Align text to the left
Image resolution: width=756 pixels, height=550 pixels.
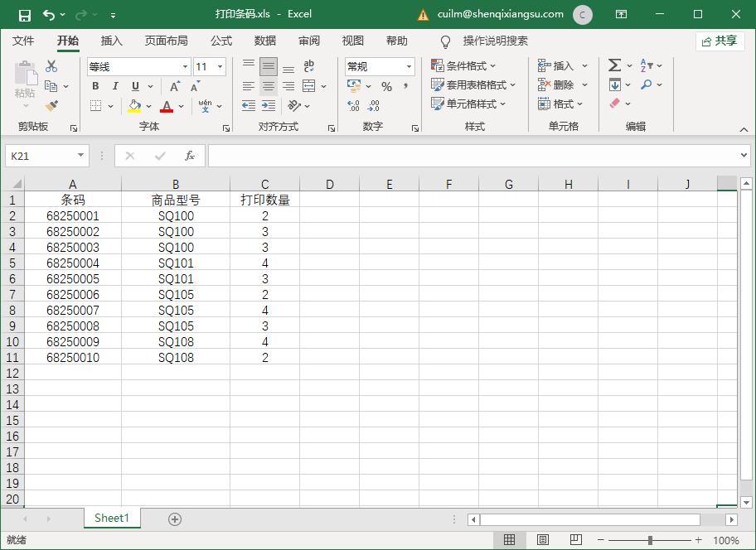coord(249,86)
